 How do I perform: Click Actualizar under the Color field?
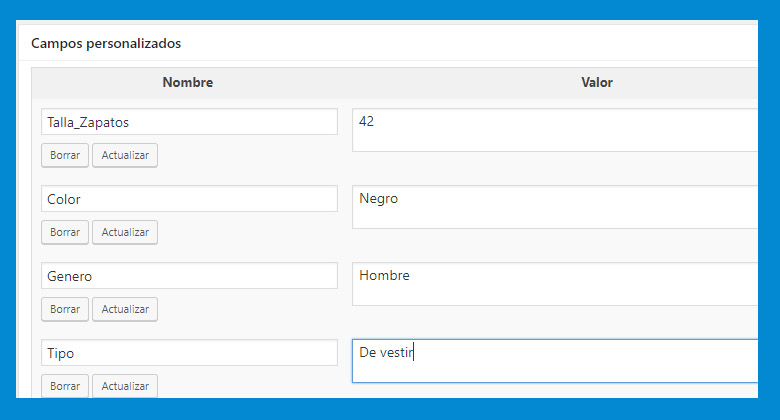pos(125,232)
